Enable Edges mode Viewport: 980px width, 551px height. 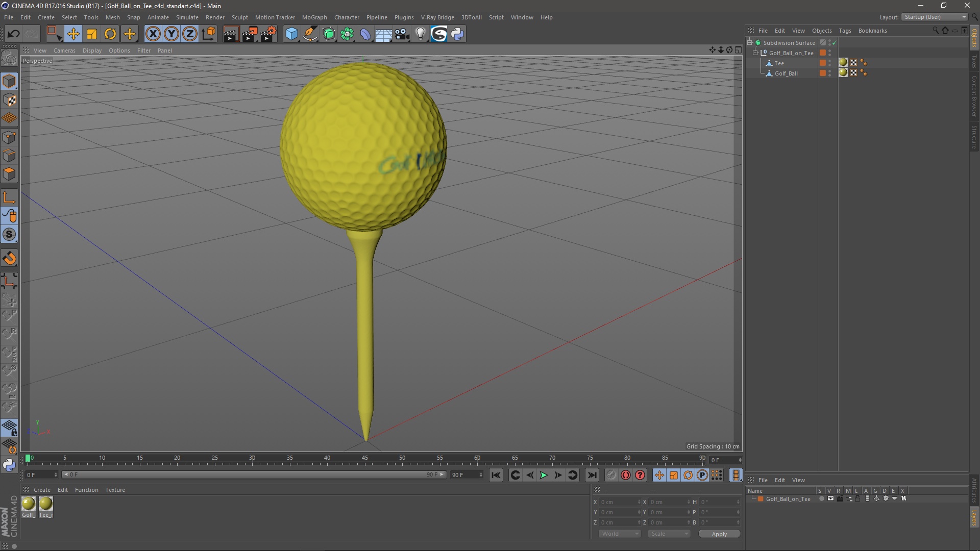pos(9,156)
